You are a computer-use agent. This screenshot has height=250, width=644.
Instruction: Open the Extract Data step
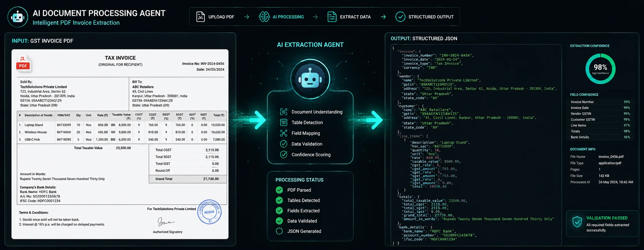349,17
